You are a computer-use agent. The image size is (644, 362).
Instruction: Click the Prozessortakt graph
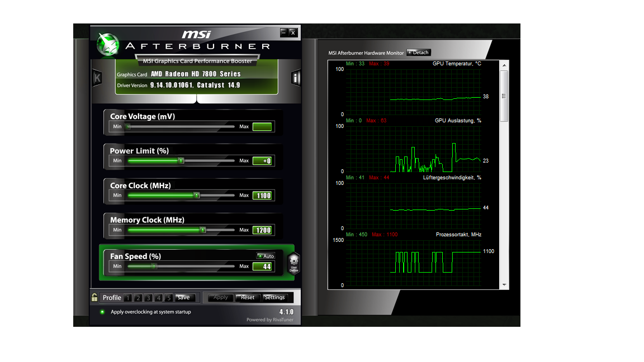(413, 263)
